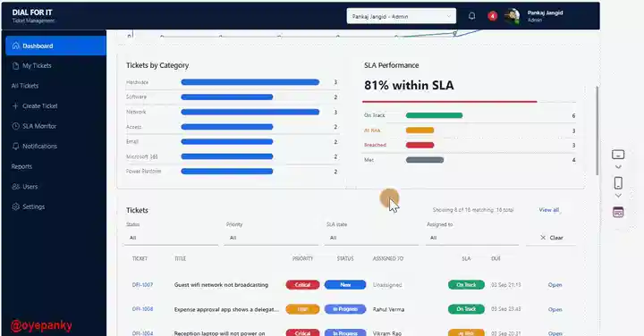This screenshot has width=644, height=336.
Task: Click On Track badge on Guest wifi row
Action: (466, 285)
